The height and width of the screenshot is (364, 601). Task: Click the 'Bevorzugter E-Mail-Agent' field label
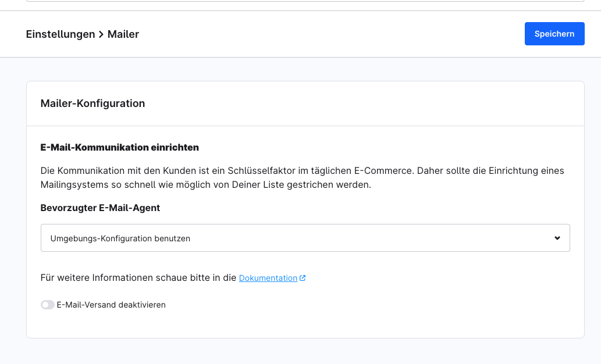100,208
